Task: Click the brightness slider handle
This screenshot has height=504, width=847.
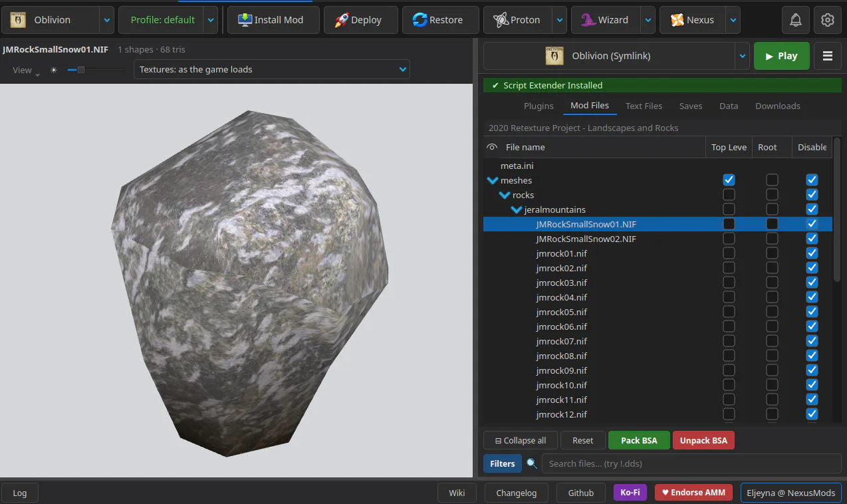Action: [81, 70]
